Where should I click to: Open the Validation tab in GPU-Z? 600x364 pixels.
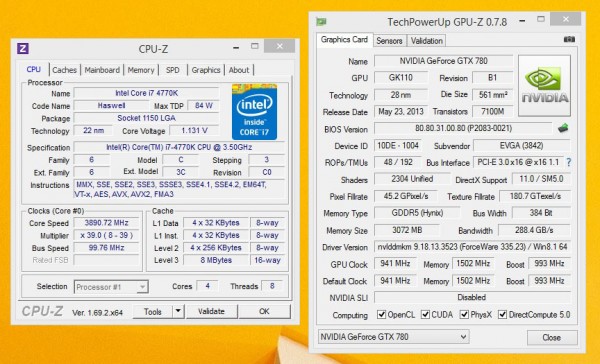427,41
